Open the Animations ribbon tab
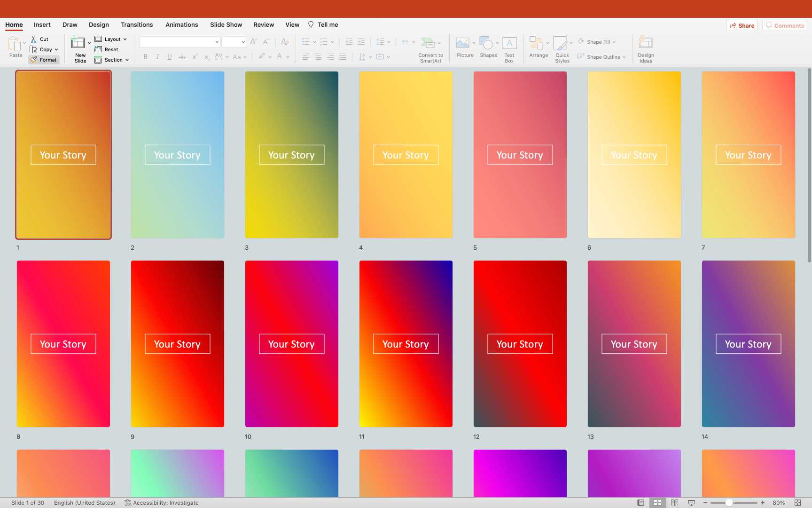812x508 pixels. pyautogui.click(x=181, y=25)
